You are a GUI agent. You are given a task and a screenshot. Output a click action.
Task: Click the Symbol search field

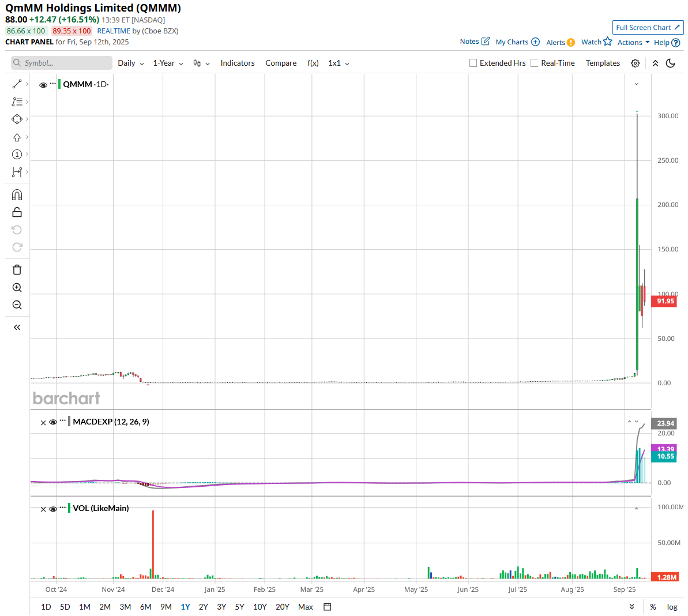(x=62, y=63)
